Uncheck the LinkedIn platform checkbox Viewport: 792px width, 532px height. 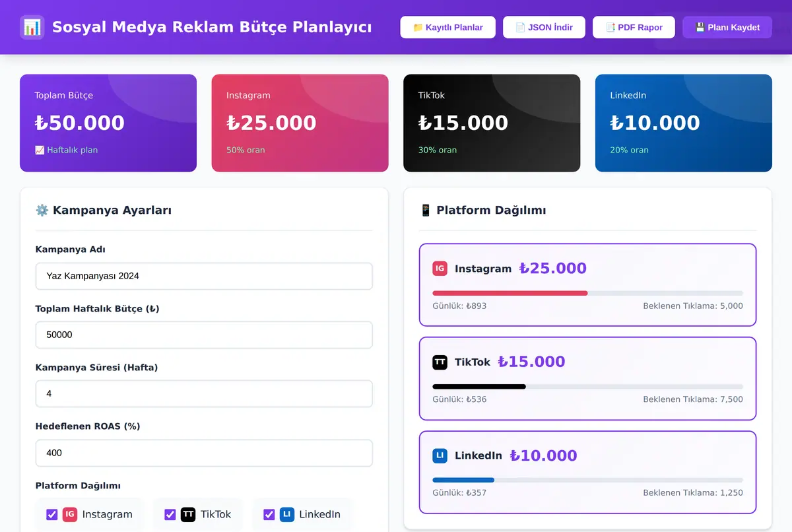click(269, 514)
